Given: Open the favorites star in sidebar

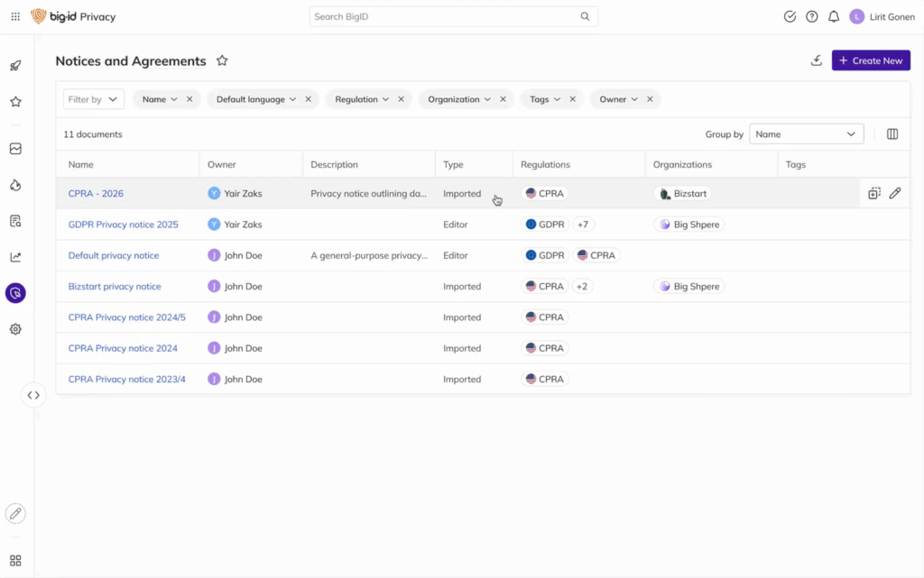Looking at the screenshot, I should [x=14, y=101].
